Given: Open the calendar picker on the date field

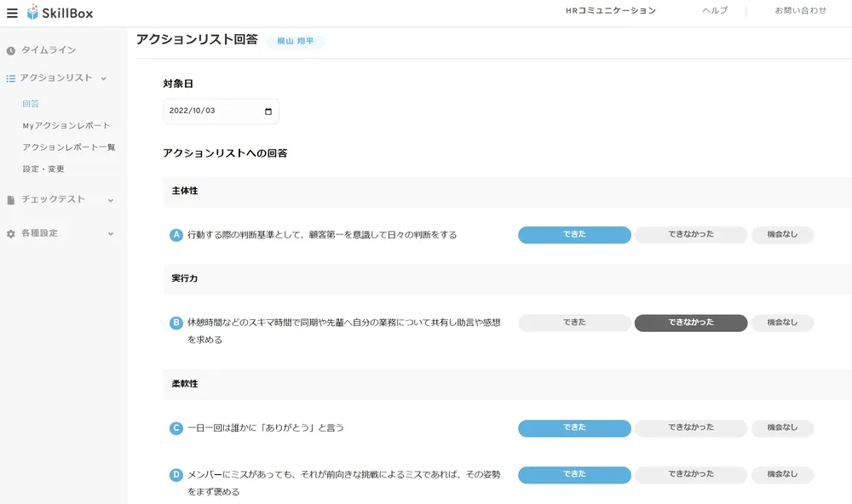Looking at the screenshot, I should [x=268, y=111].
